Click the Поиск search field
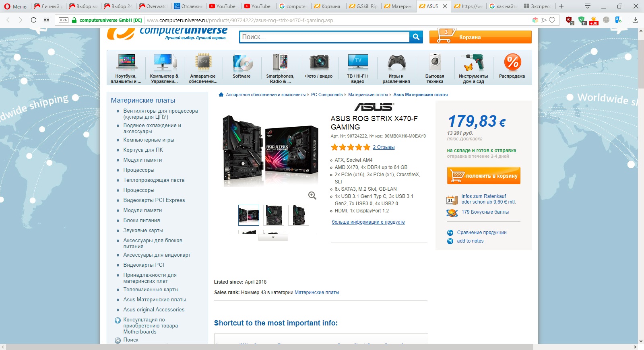 [x=324, y=37]
